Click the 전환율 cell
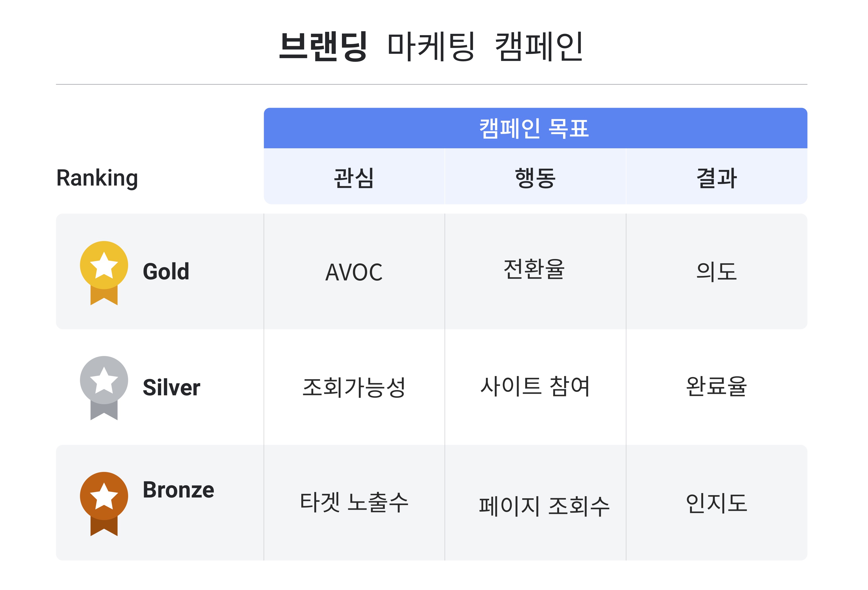Viewport: 868px width, 590px height. click(x=535, y=272)
